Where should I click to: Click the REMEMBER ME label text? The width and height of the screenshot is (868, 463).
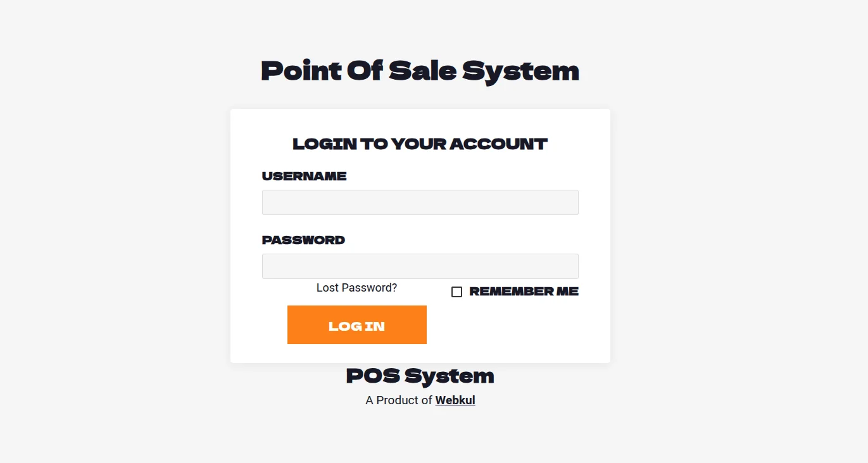(524, 292)
